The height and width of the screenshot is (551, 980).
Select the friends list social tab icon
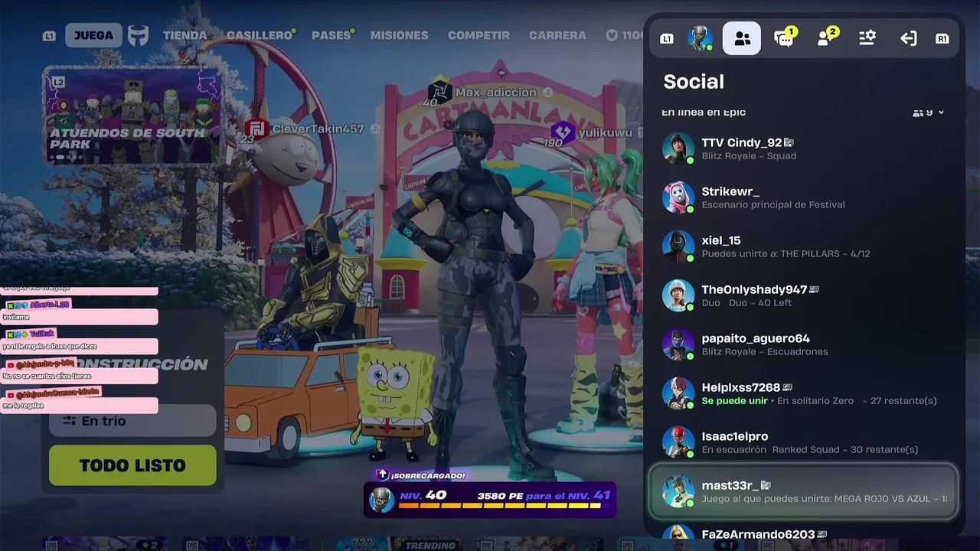coord(742,38)
